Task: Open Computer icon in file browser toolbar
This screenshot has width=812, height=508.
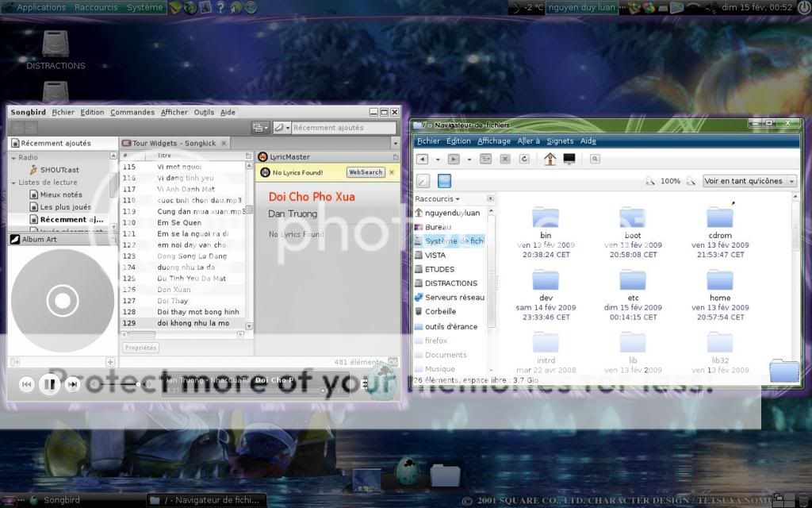Action: click(x=569, y=159)
